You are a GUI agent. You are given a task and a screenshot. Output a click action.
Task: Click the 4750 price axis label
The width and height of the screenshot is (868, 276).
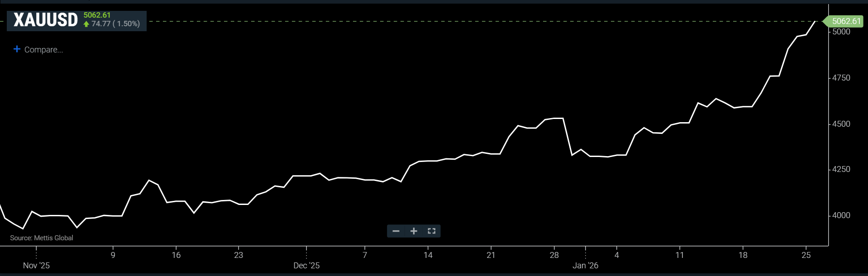tap(841, 78)
